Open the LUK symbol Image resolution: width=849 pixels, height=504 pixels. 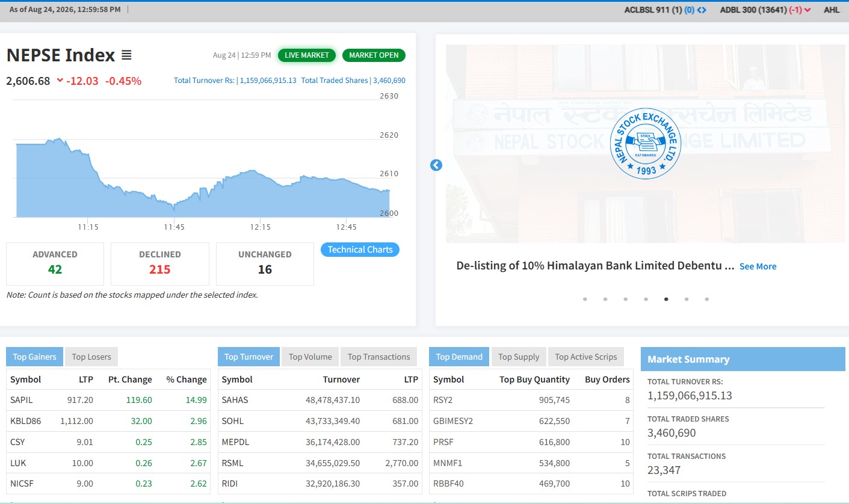coord(18,463)
